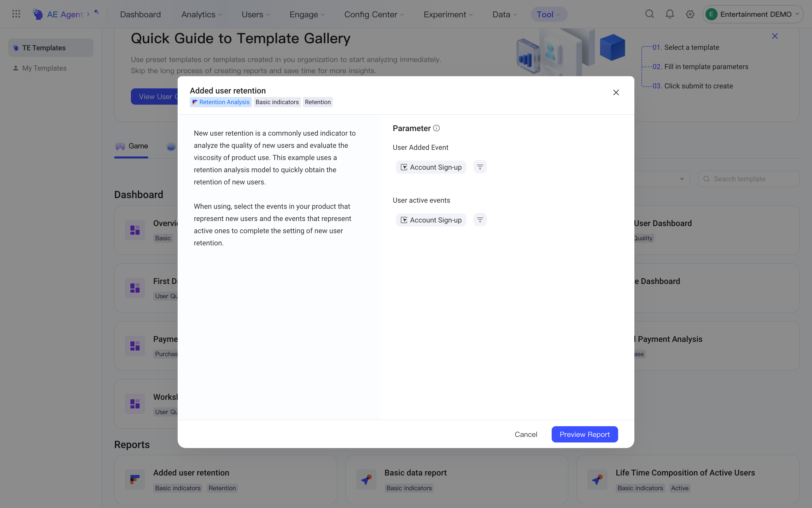Click the Retention Analysis tag
The height and width of the screenshot is (508, 812).
point(221,102)
